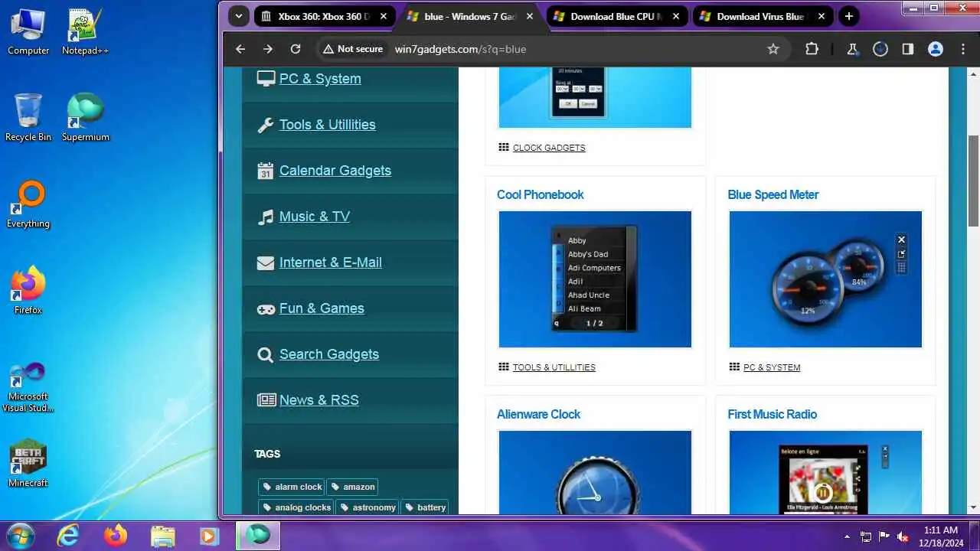Image resolution: width=980 pixels, height=551 pixels.
Task: Click PC & SYSTEM link under Blue Speed Meter
Action: [x=772, y=367]
